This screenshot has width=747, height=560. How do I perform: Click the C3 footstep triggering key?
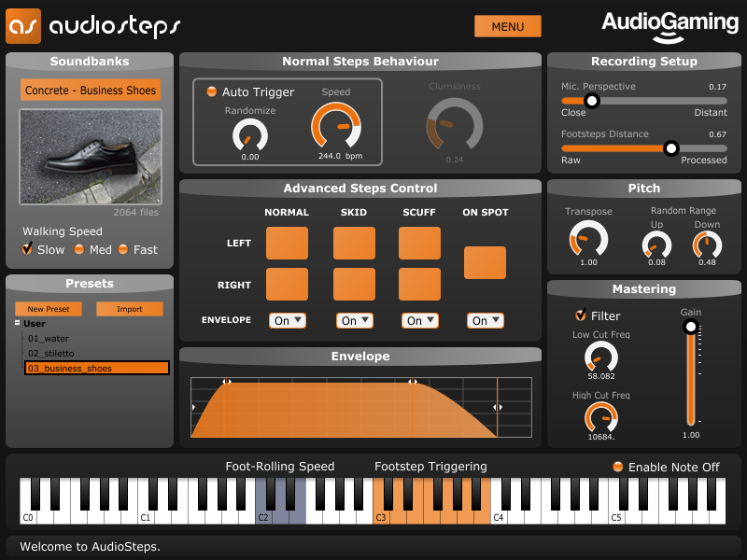tap(381, 517)
